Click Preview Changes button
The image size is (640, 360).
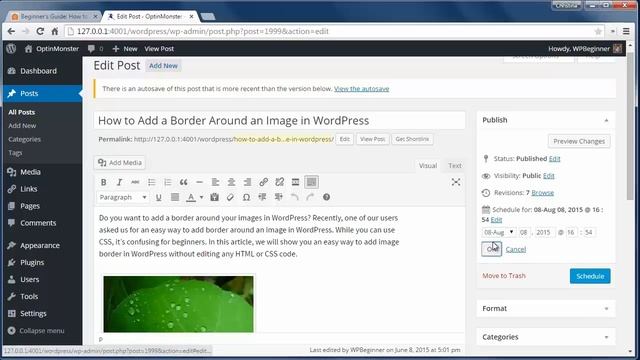pos(579,141)
